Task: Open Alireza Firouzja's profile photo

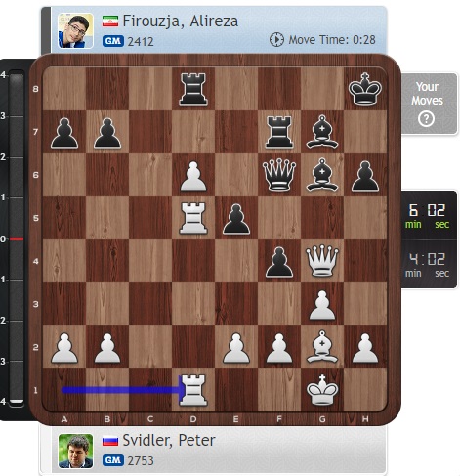Action: (75, 30)
